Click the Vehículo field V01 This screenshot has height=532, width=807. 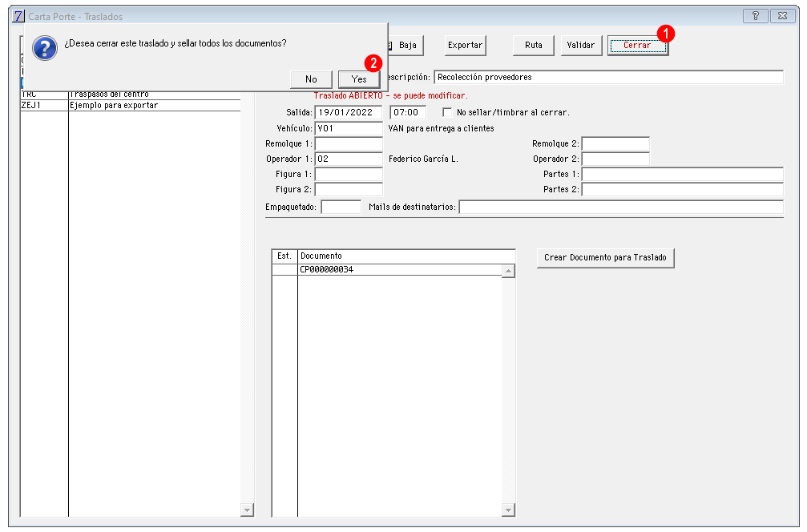coord(349,128)
